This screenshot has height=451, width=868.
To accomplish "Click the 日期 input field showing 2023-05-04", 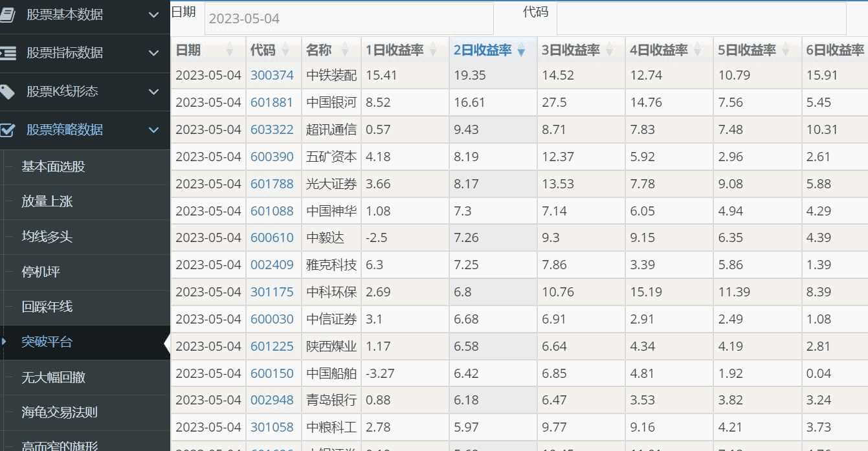I will (349, 19).
